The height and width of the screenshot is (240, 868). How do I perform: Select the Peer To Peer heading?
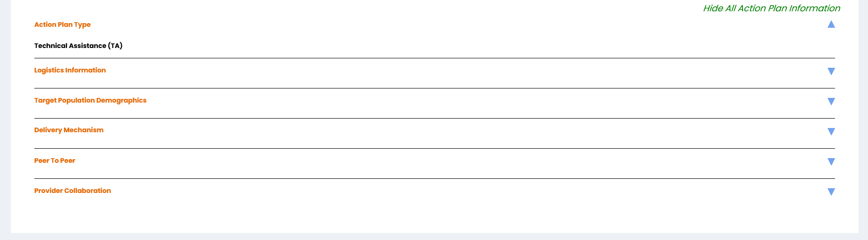tap(55, 160)
